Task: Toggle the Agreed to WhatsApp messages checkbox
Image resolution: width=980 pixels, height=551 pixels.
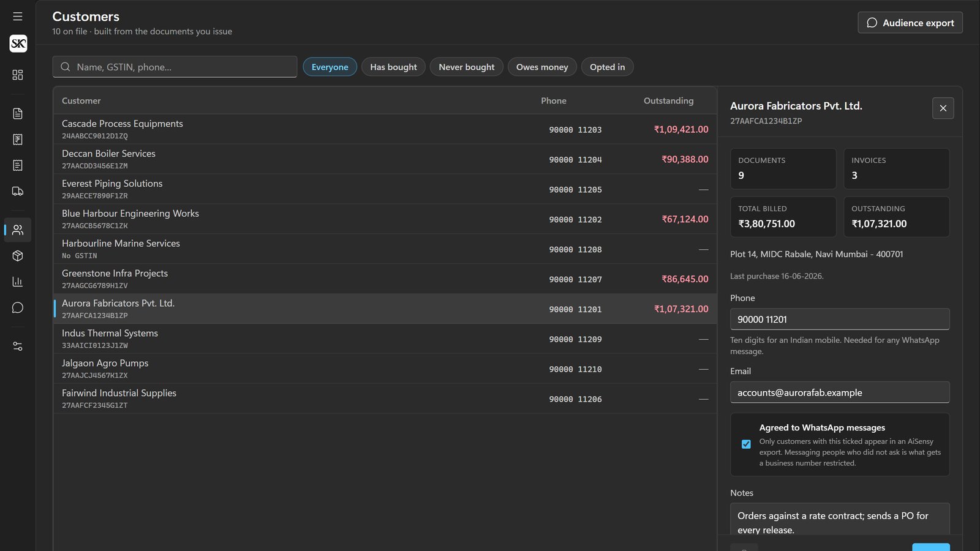Action: [x=746, y=444]
